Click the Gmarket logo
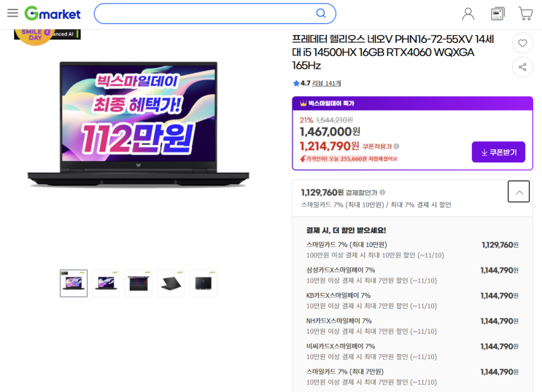This screenshot has width=542, height=392. [x=53, y=13]
